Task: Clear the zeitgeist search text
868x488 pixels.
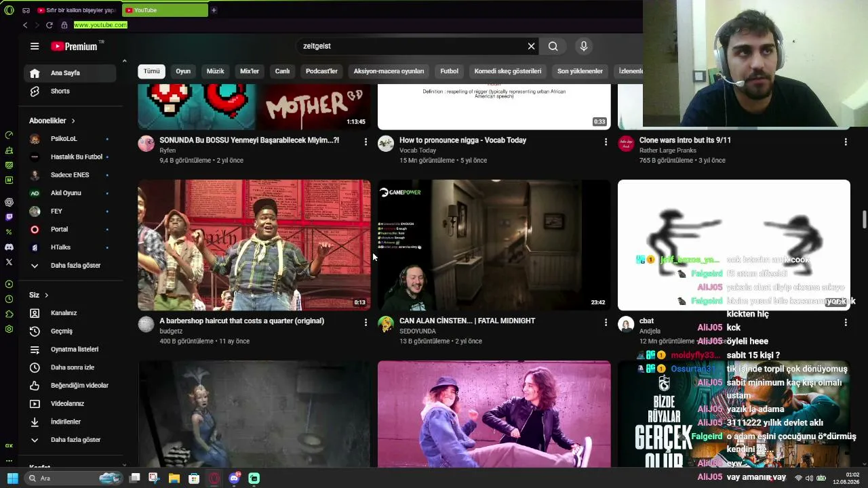Action: 531,46
